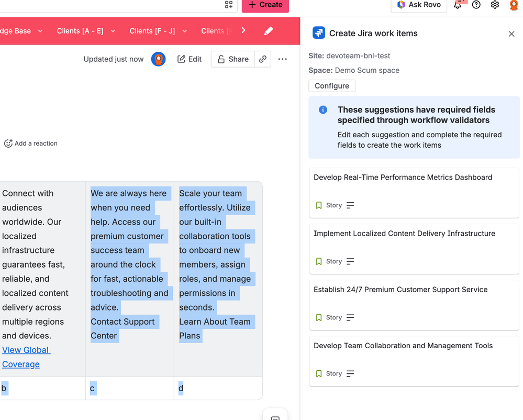Click the table cell labeled d
523x420 pixels.
click(x=218, y=388)
